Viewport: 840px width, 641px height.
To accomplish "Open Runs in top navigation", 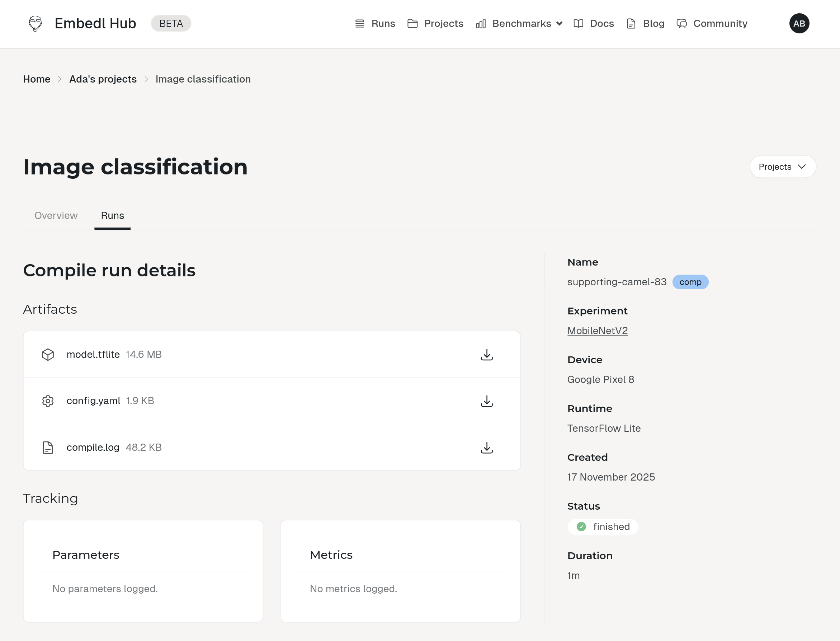I will pos(375,24).
